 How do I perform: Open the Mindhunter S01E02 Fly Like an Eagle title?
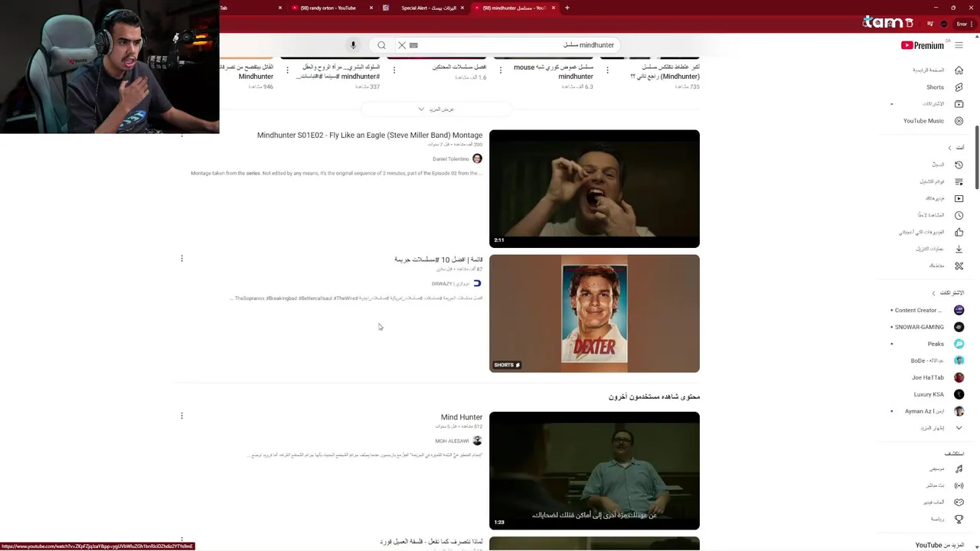coord(370,135)
